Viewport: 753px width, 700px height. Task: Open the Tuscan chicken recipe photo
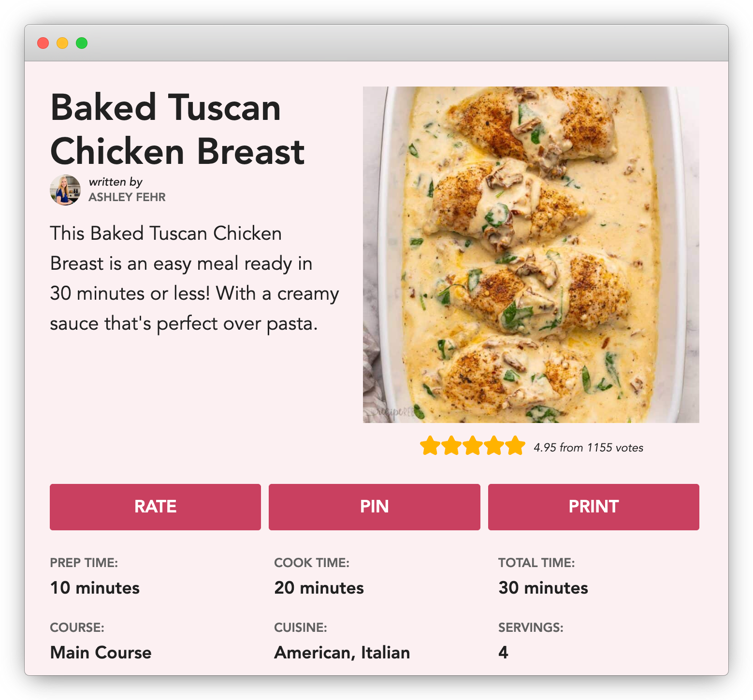tap(531, 255)
